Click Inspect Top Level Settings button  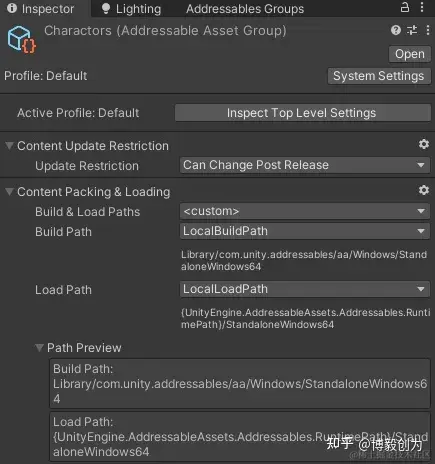303,113
